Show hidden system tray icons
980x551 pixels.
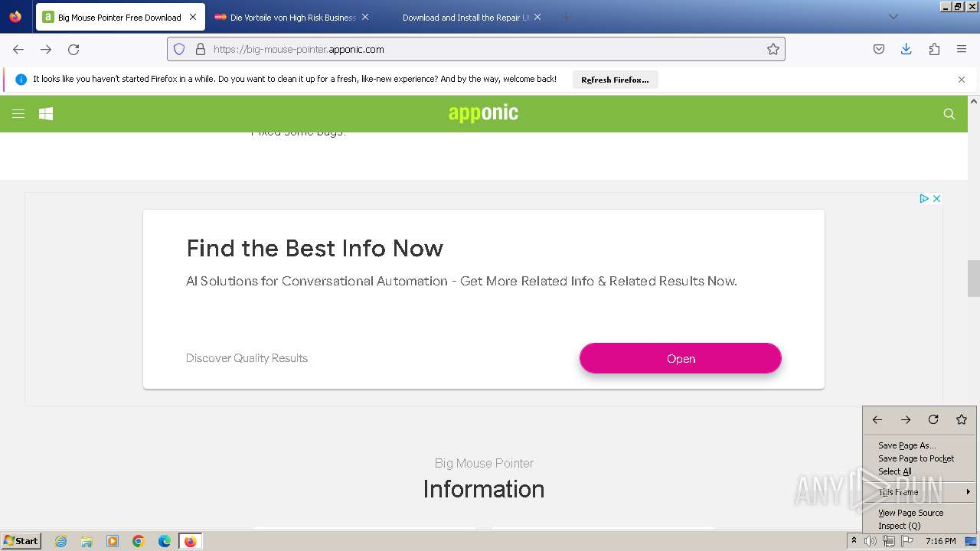pos(854,541)
